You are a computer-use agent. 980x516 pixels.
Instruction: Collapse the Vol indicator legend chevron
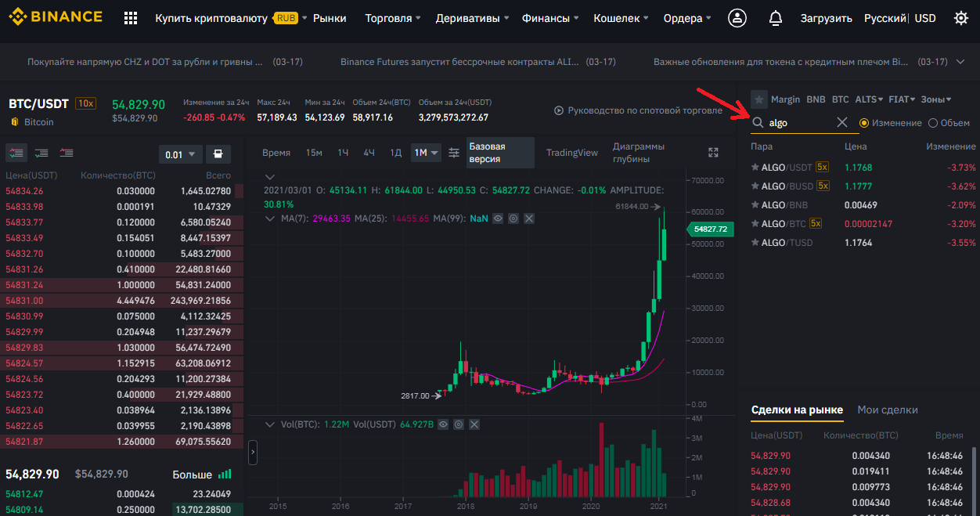270,424
